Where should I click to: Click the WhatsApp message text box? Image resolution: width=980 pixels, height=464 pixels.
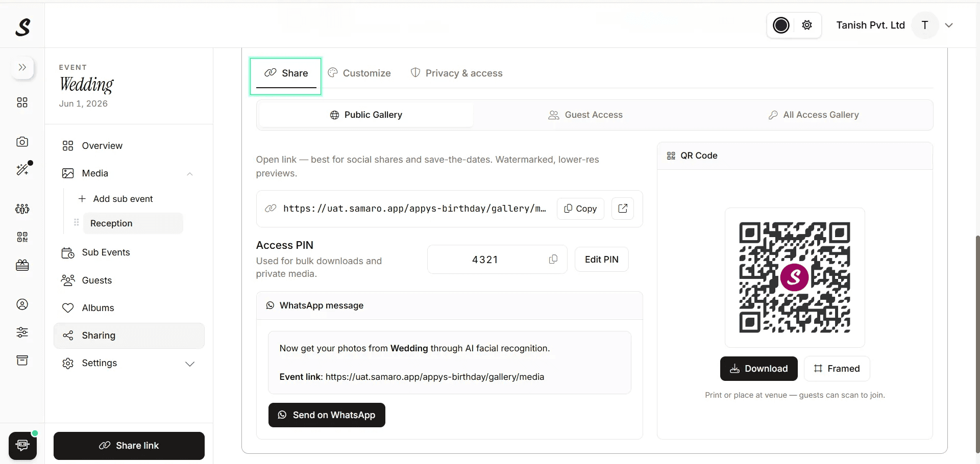click(450, 363)
